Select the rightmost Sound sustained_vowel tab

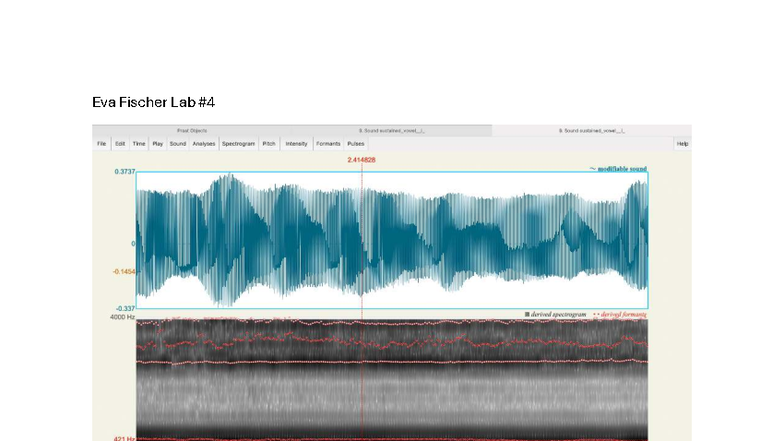tap(592, 131)
